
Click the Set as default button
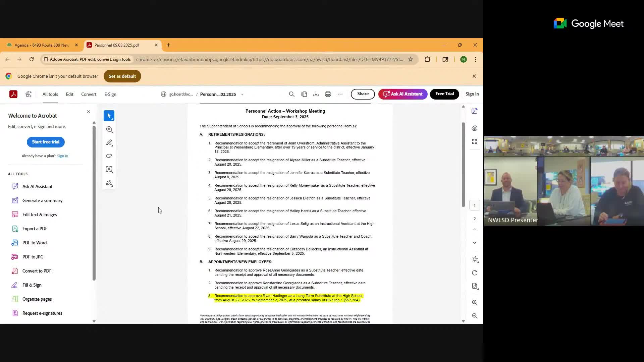pyautogui.click(x=122, y=76)
